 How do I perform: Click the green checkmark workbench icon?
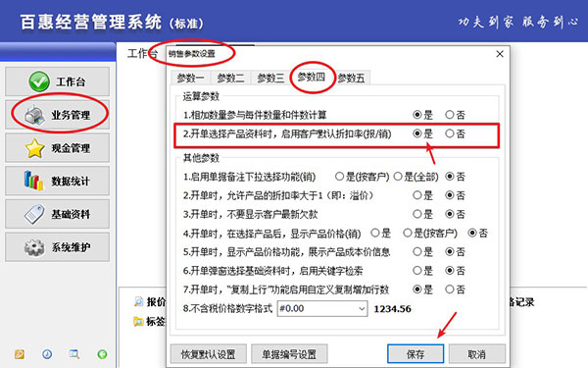(x=39, y=81)
